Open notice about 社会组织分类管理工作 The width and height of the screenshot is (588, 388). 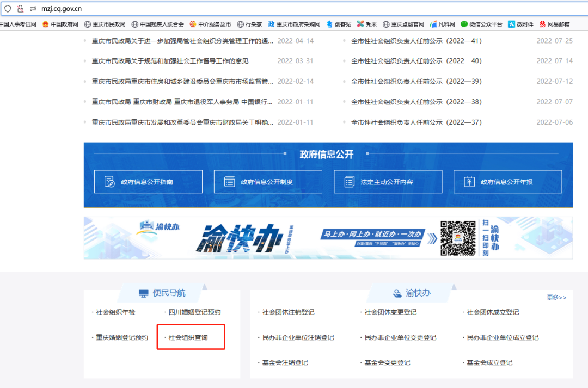[182, 41]
